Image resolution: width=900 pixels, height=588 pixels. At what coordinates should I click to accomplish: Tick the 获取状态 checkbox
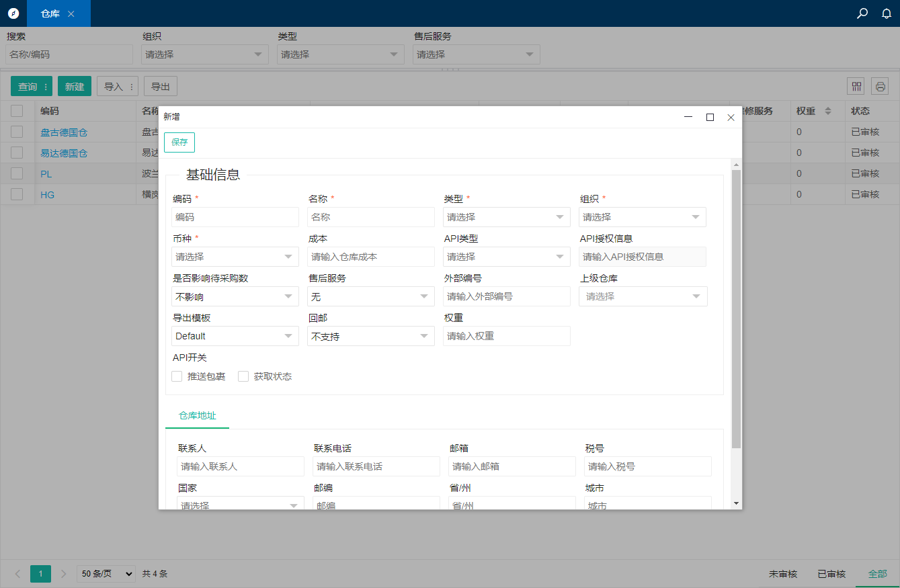243,376
